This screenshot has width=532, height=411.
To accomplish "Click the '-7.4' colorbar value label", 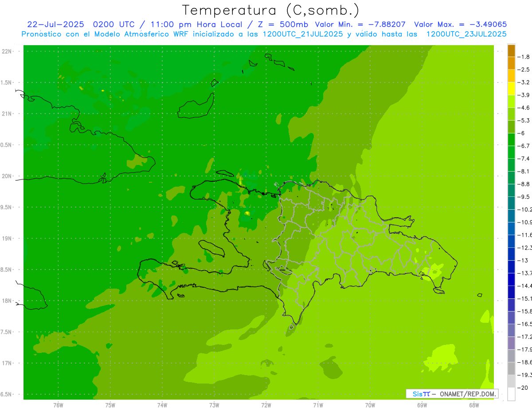I will [x=524, y=158].
